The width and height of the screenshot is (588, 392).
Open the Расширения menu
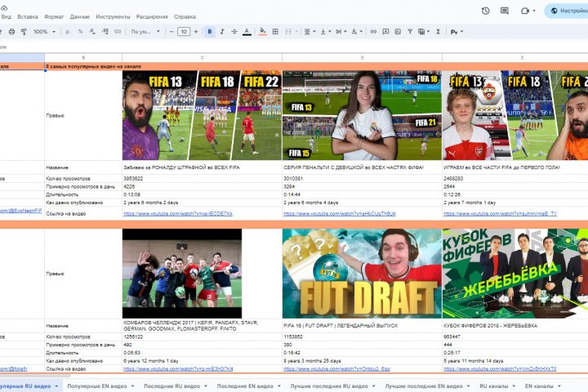coord(152,17)
